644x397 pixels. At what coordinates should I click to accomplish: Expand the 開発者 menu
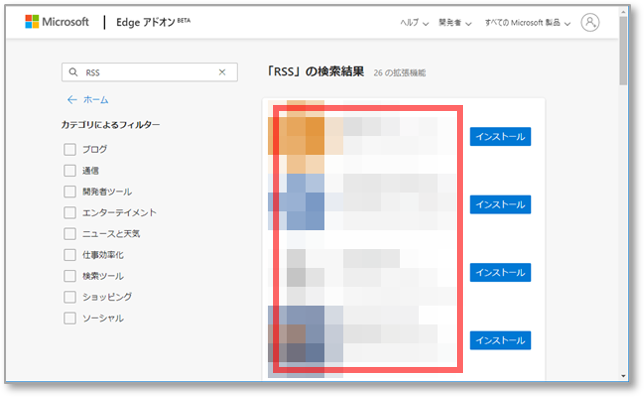(x=455, y=23)
